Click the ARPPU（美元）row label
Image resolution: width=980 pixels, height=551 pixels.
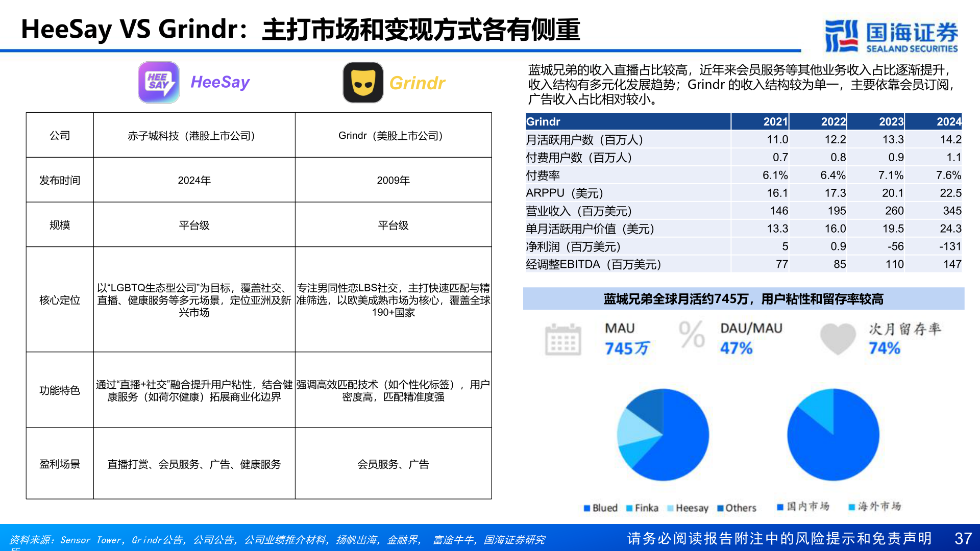click(x=565, y=193)
